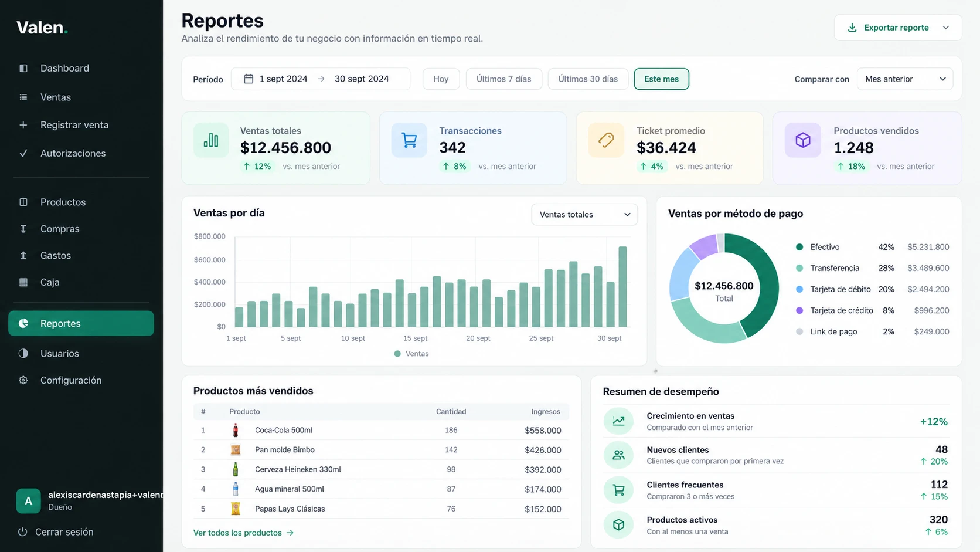Click the Efectivo dark green legend dot

(799, 247)
